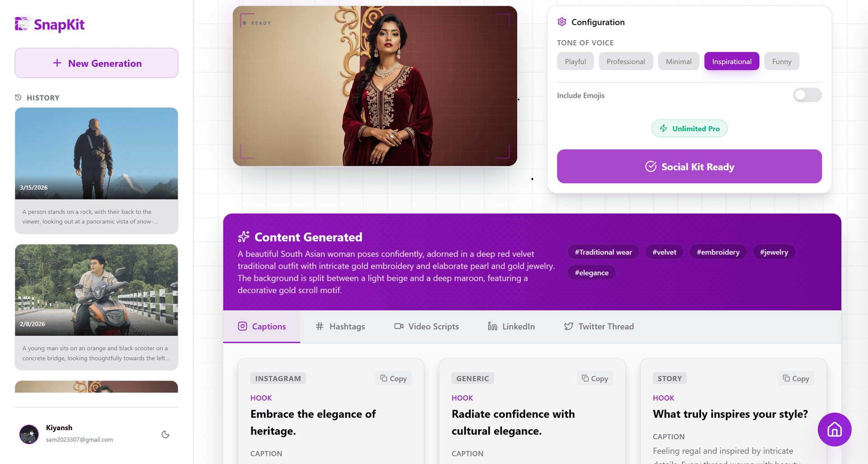The image size is (868, 464).
Task: Select the Video Scripts camera icon
Action: click(398, 326)
